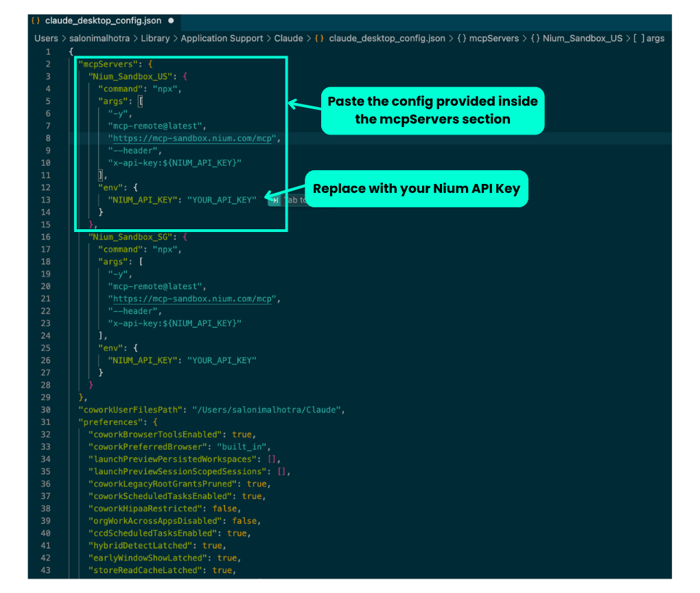Click the chevron after the Claude breadcrumb
Image resolution: width=700 pixels, height=593 pixels.
(309, 38)
